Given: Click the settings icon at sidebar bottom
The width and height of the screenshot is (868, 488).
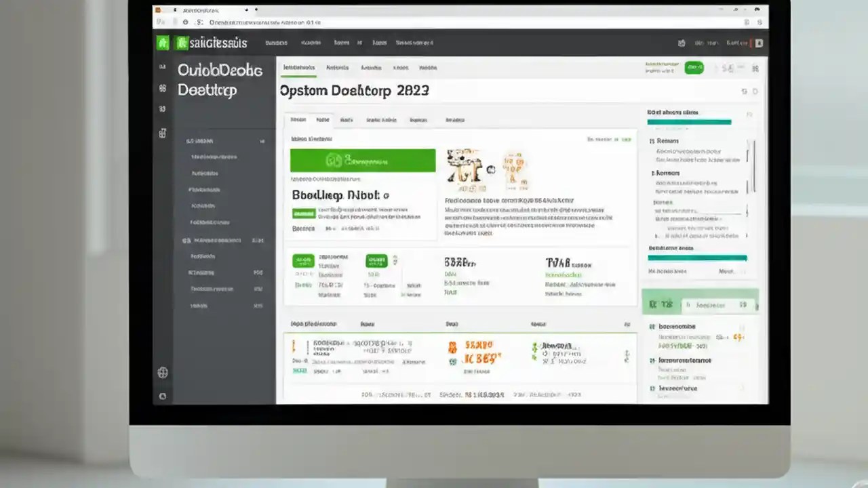Looking at the screenshot, I should pyautogui.click(x=162, y=395).
